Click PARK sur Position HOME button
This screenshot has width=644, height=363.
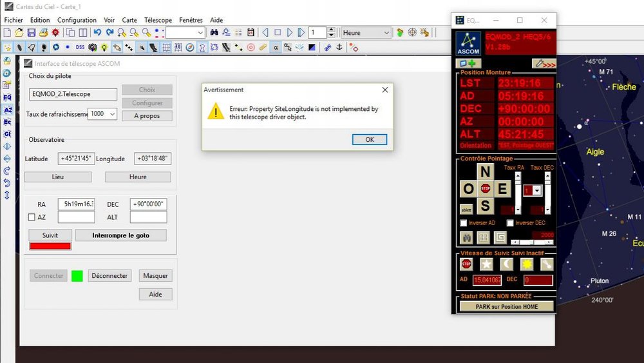(x=507, y=307)
